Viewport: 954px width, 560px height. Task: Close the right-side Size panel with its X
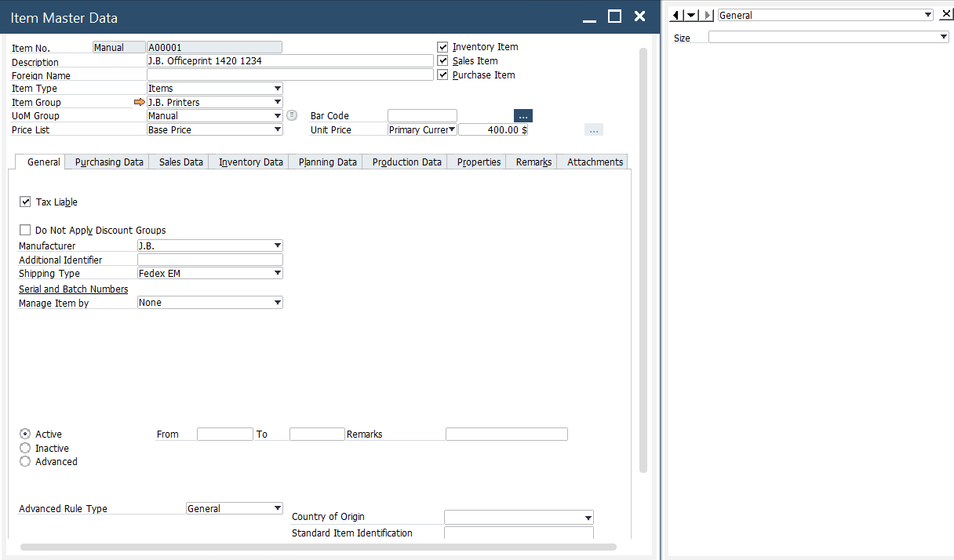947,14
